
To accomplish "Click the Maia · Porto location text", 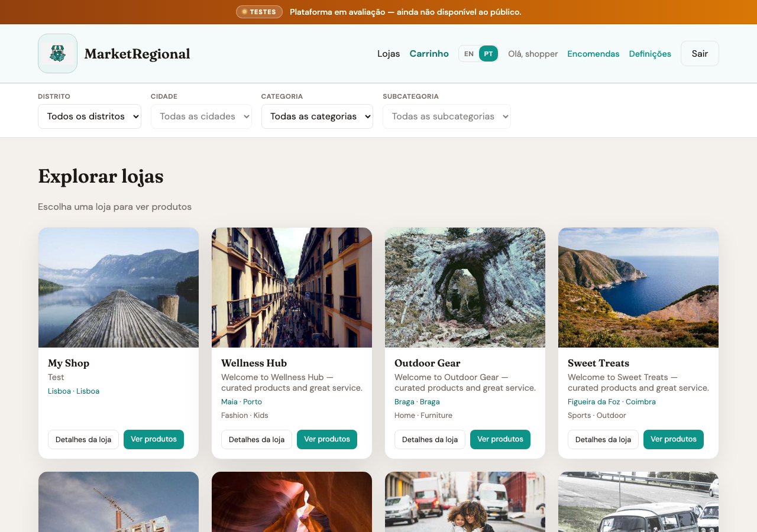I will [241, 401].
